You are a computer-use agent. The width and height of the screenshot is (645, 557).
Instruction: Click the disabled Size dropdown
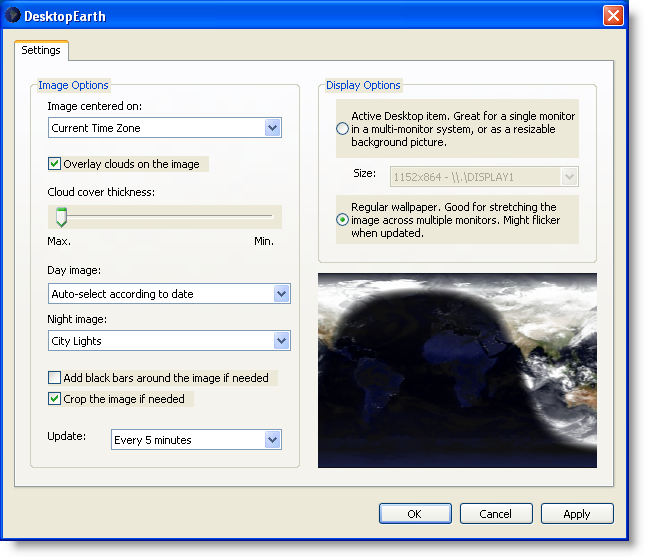[484, 177]
